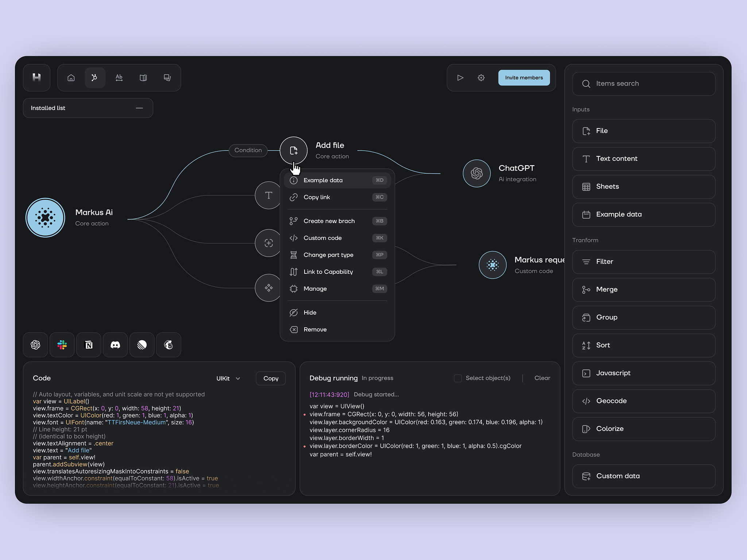Enable Link to Capability option
This screenshot has width=747, height=560.
(x=328, y=271)
